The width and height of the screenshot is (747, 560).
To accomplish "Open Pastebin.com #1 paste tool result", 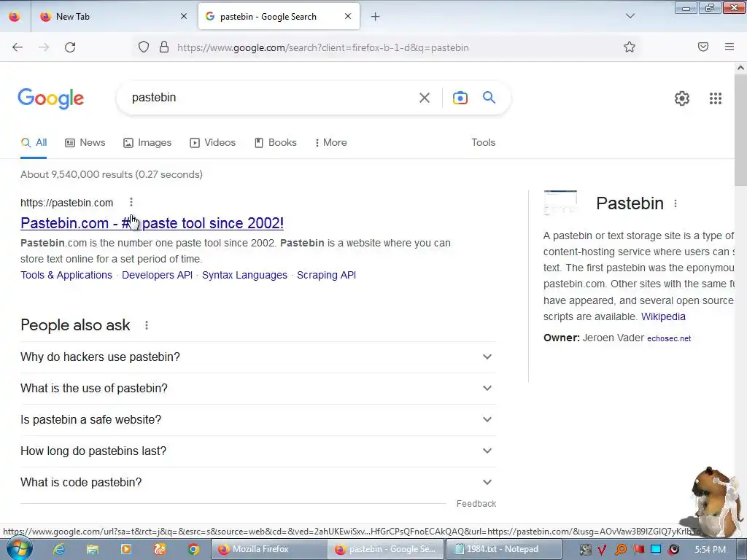I will pyautogui.click(x=152, y=223).
